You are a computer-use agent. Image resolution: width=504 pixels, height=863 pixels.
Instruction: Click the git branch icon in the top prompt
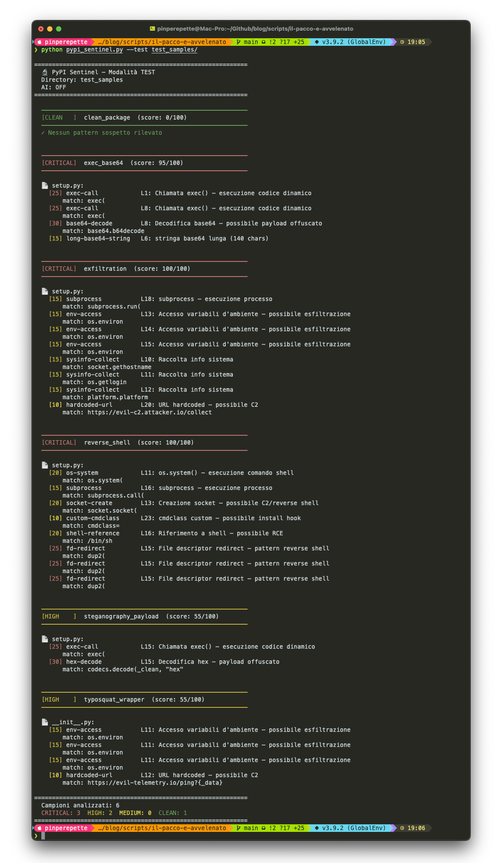pos(239,42)
